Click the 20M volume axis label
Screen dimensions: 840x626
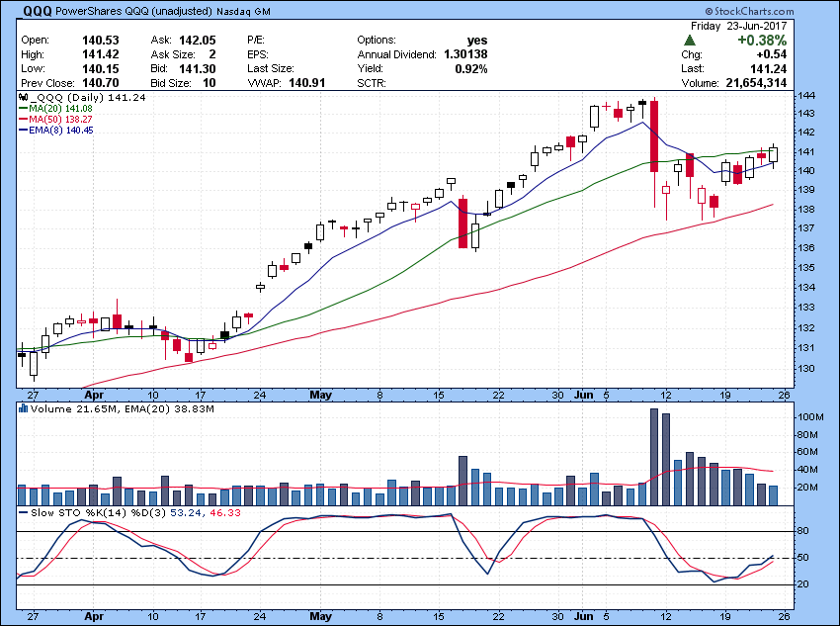coord(807,488)
